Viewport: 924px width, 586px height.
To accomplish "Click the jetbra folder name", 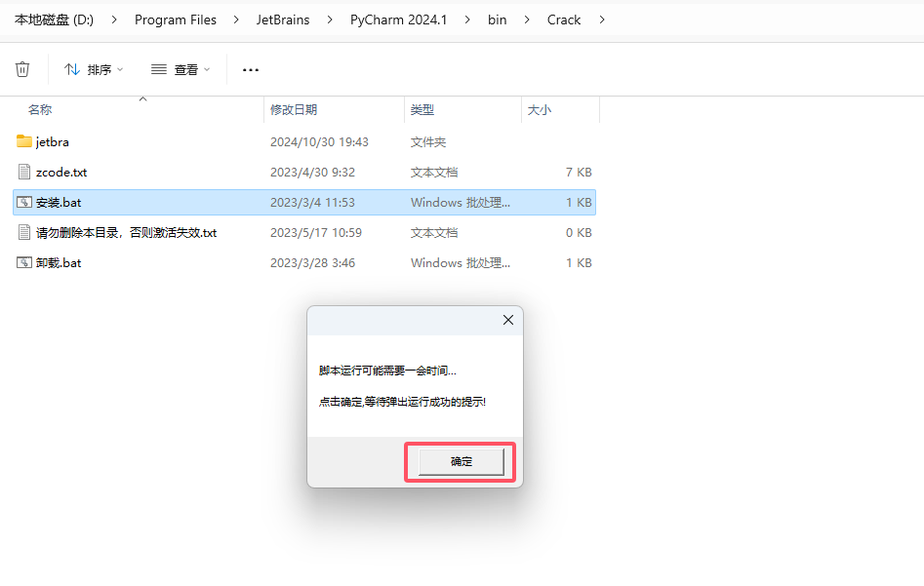I will [x=53, y=142].
